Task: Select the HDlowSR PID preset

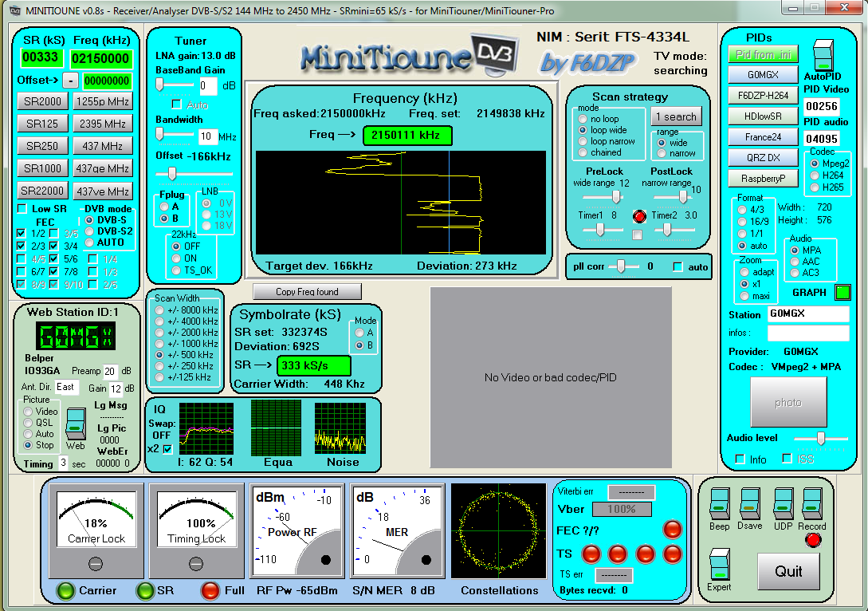Action: point(763,116)
